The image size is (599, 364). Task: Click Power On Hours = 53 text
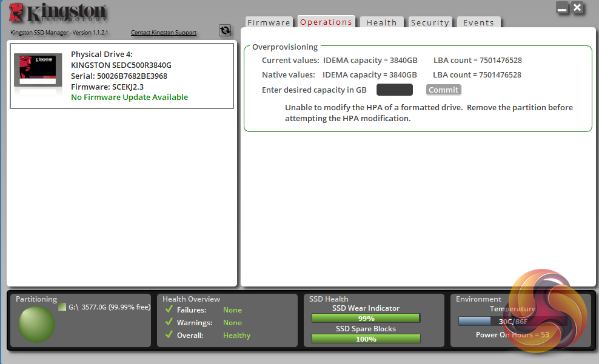click(x=512, y=334)
